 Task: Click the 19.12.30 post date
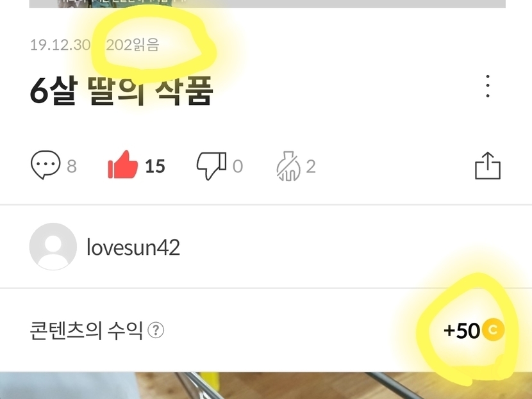(60, 45)
